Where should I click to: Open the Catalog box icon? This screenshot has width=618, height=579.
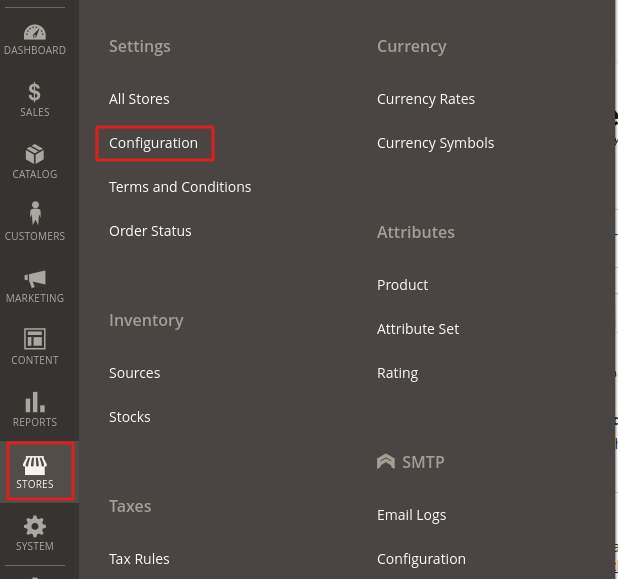click(35, 155)
